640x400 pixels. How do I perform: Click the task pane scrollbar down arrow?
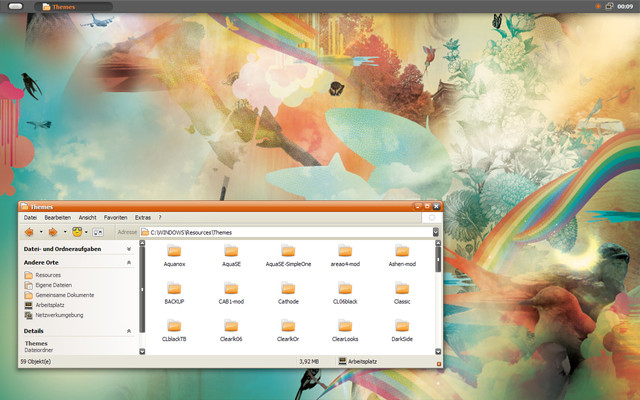point(142,351)
